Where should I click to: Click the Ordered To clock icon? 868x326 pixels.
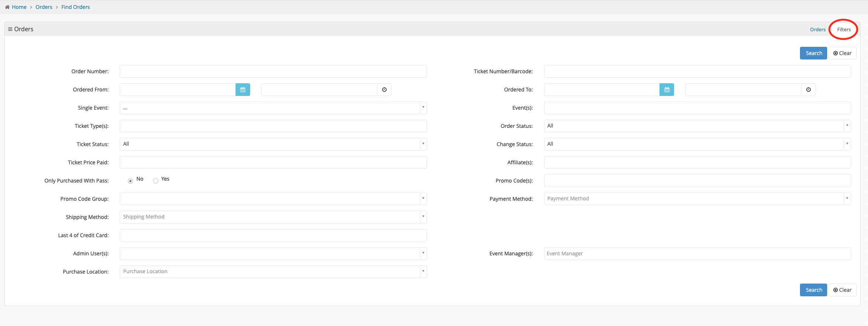[x=808, y=90]
